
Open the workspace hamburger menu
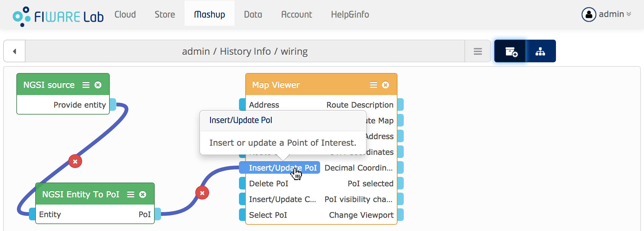(x=478, y=51)
